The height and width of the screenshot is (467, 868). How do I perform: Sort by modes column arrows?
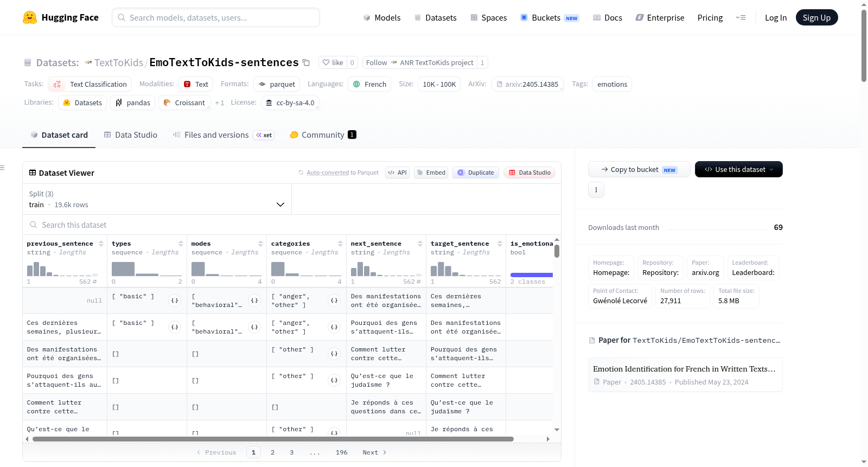tap(260, 244)
